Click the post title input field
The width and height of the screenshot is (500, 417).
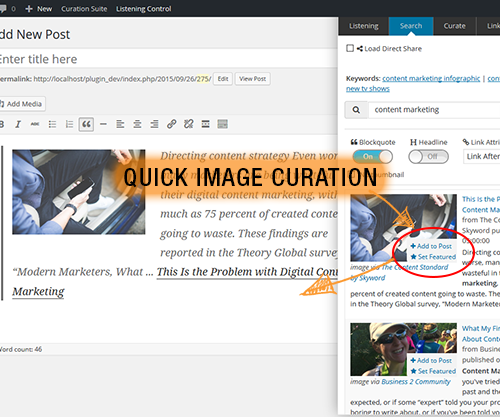[168, 59]
